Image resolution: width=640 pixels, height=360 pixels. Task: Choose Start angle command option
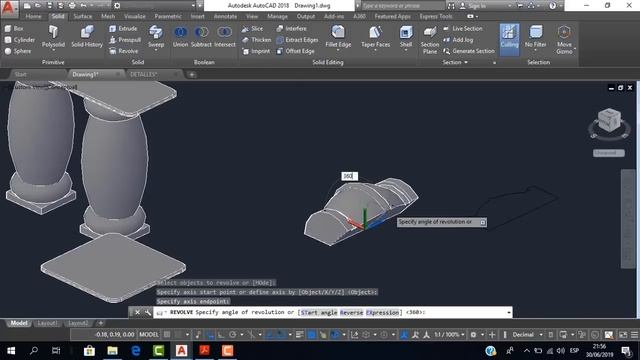(x=319, y=313)
